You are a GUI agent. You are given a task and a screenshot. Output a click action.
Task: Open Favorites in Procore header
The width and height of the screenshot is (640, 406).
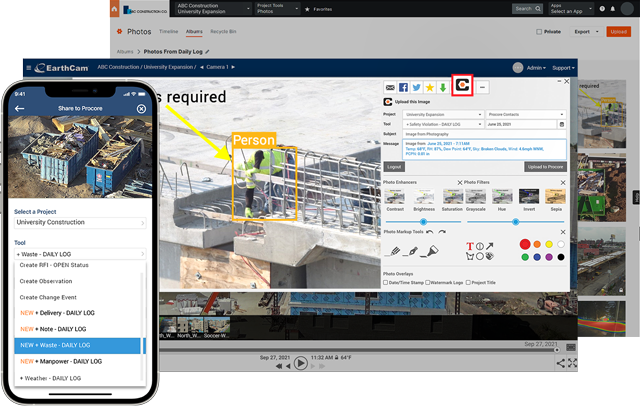click(319, 9)
